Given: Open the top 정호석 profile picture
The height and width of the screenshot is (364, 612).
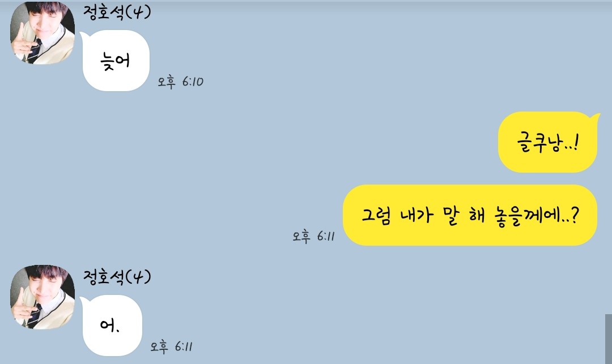Looking at the screenshot, I should [42, 33].
